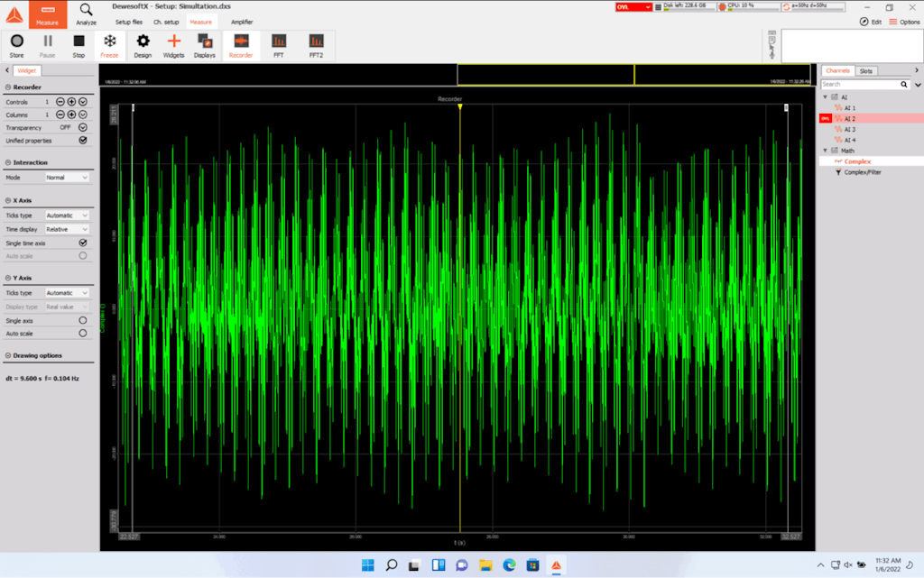
Task: Open Design mode
Action: point(143,45)
